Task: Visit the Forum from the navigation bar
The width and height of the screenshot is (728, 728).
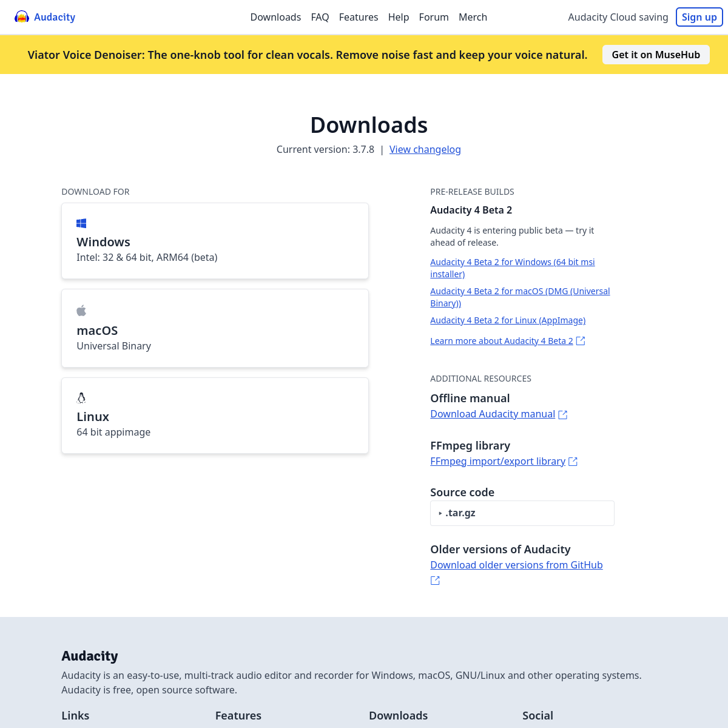Action: [434, 17]
